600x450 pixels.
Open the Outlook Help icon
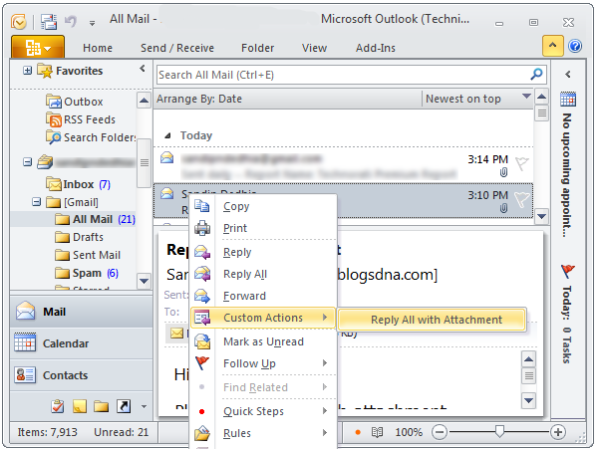point(575,46)
